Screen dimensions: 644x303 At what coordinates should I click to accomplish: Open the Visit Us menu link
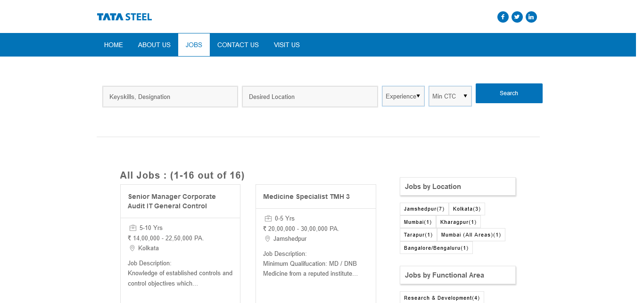pos(287,45)
